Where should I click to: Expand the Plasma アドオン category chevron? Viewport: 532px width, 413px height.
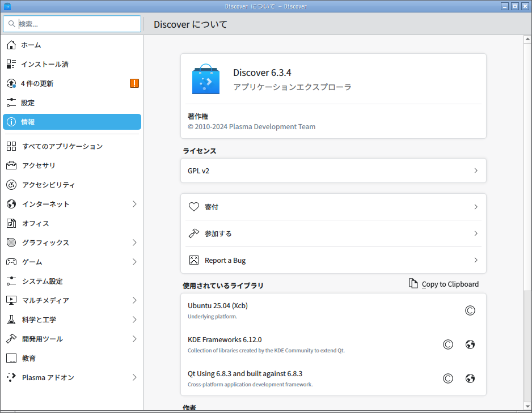134,377
